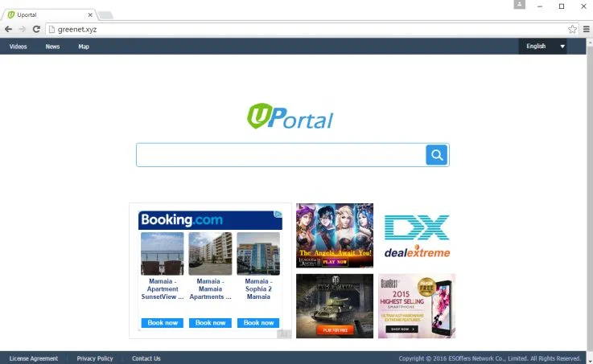The image size is (593, 364).
Task: Click the page info icon before URL
Action: click(x=52, y=29)
